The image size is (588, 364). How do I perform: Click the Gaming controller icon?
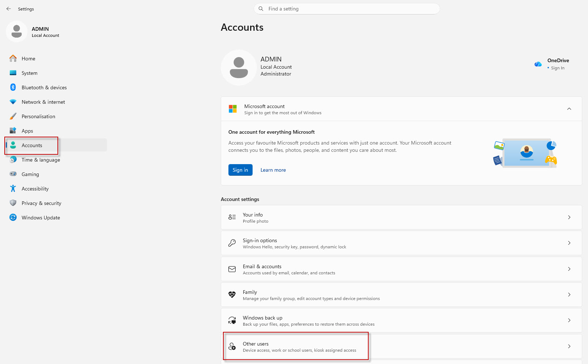pyautogui.click(x=13, y=174)
